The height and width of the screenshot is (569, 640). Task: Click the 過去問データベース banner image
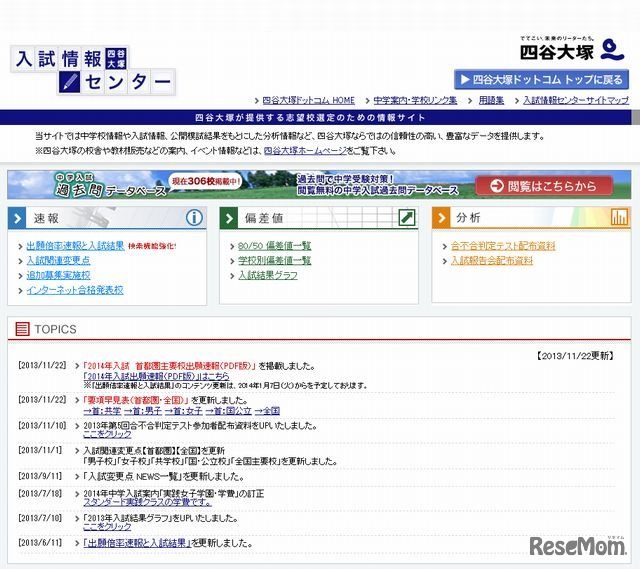319,184
